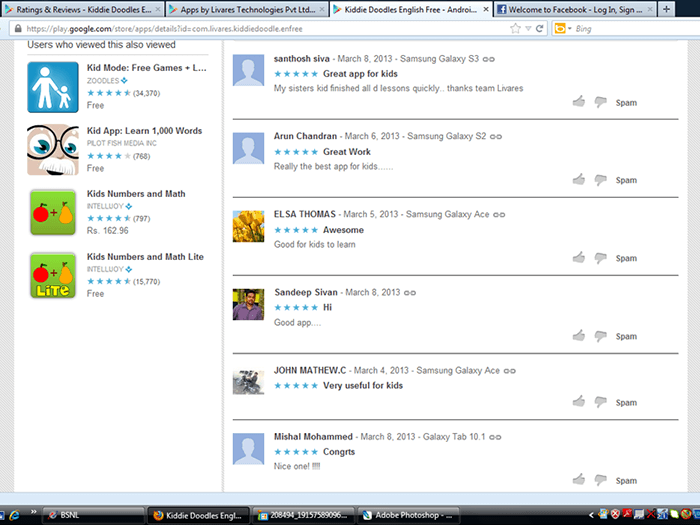Thumbs down JOHN MATHEW.C's review
This screenshot has height=525, width=700.
pos(600,402)
